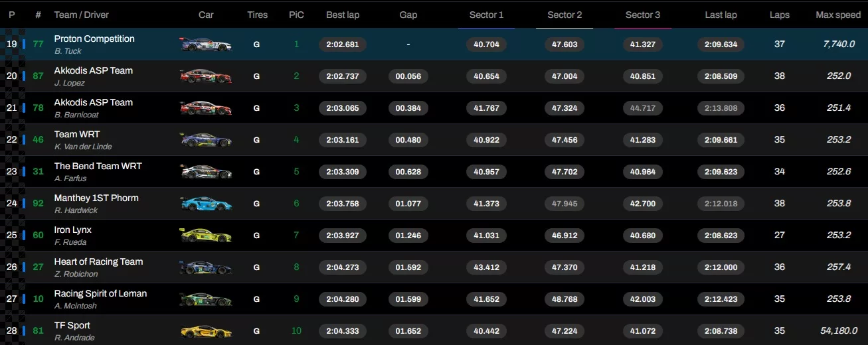Viewport: 868px width, 345px height.
Task: Click the Laps column header
Action: [x=780, y=15]
